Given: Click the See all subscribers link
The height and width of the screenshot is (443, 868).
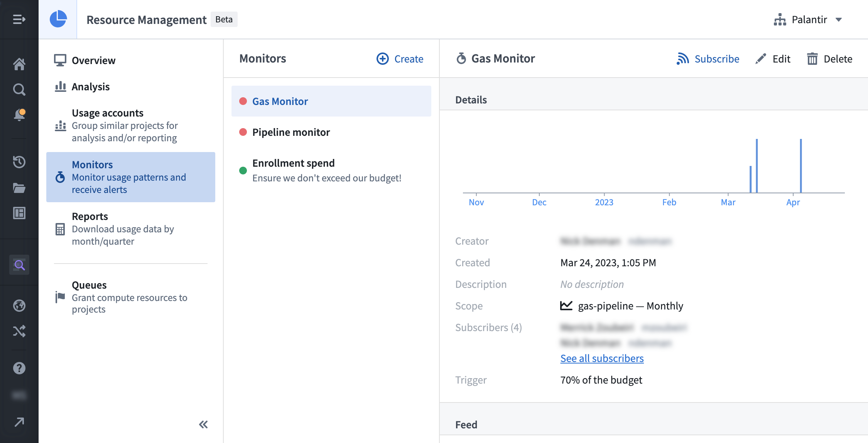Looking at the screenshot, I should (602, 358).
